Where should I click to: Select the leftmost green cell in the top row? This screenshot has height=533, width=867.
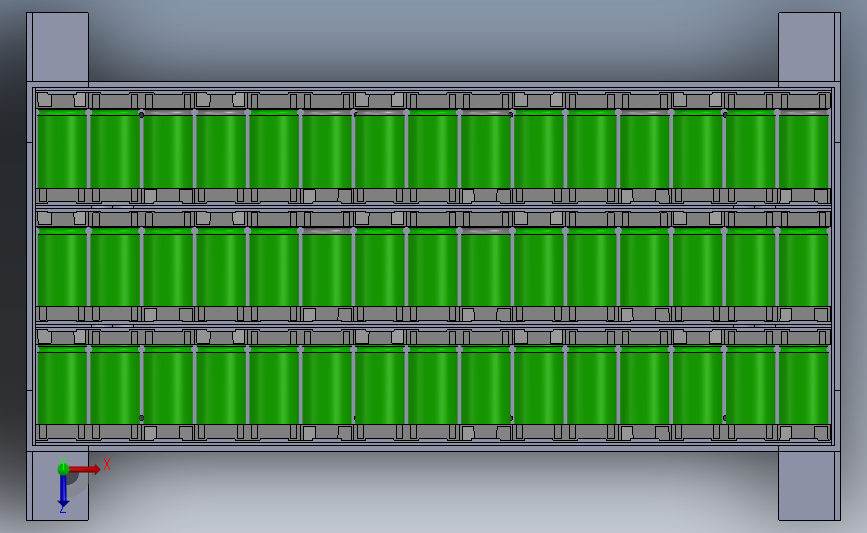tap(62, 149)
